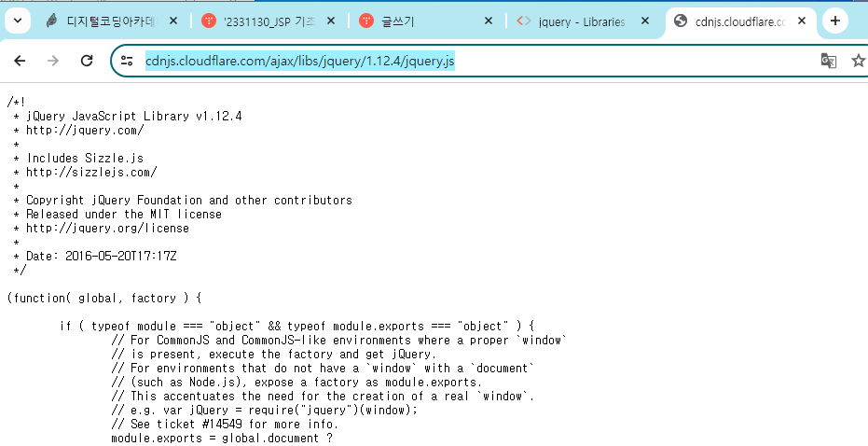Viewport: 868px width, 446px height.
Task: Click the comment mentioning "(such as Node.js)"
Action: pyautogui.click(x=296, y=382)
